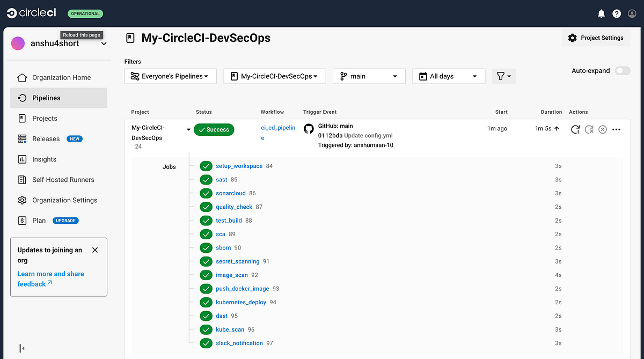Click the GitHub logo beside the trigger event
This screenshot has width=644, height=359.
[x=309, y=129]
